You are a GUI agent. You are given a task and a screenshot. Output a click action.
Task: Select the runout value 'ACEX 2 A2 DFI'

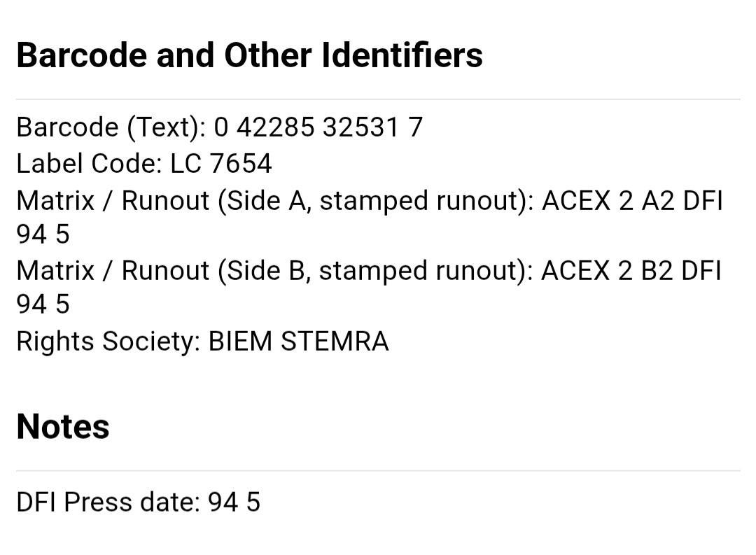(x=632, y=201)
